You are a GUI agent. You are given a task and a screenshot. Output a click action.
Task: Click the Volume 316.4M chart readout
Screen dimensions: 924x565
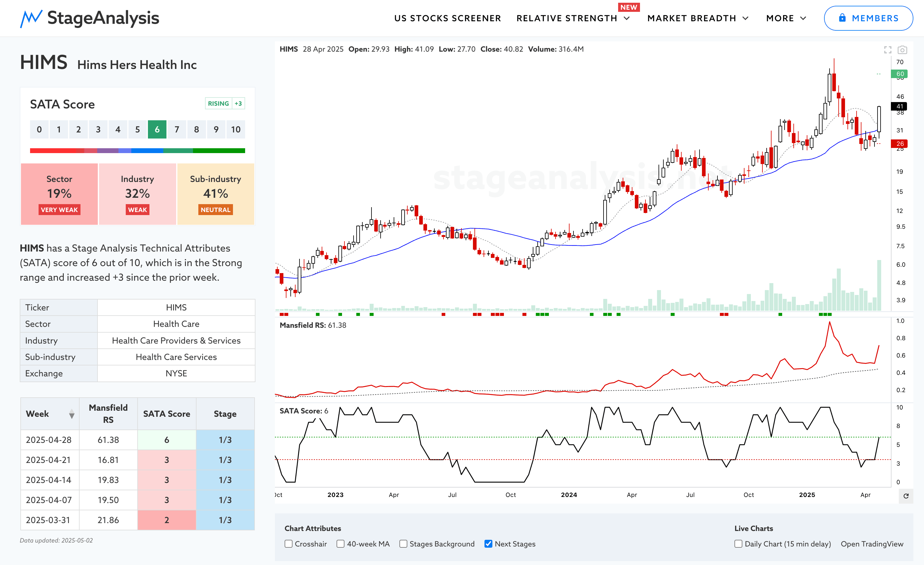click(556, 49)
